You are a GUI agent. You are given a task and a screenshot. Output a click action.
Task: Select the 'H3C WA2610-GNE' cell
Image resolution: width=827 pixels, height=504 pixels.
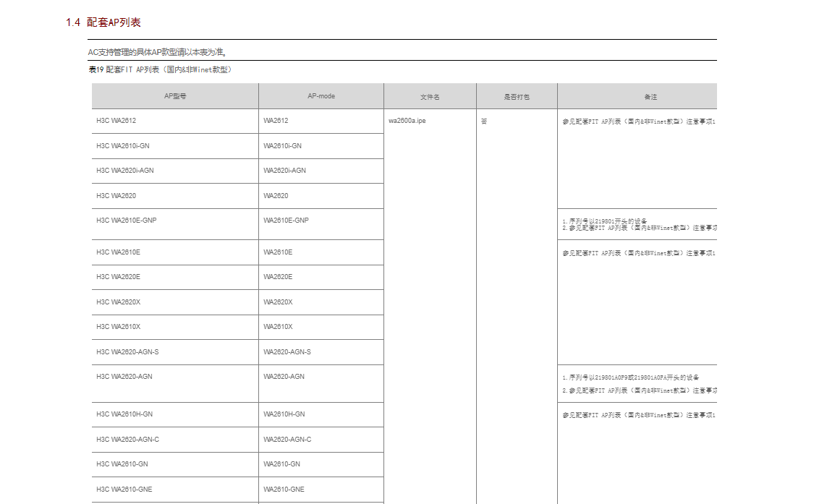tap(175, 490)
